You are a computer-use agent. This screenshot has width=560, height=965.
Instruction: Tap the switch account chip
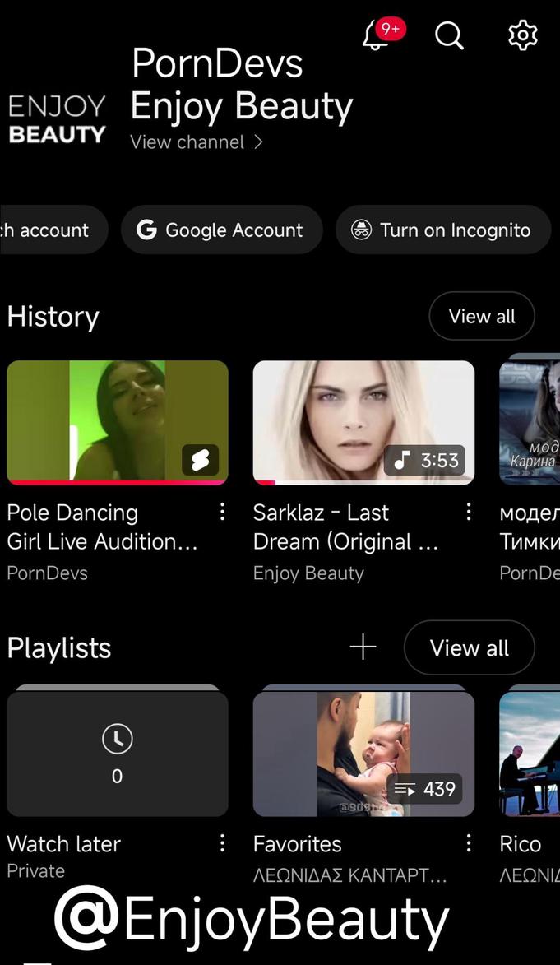53,230
